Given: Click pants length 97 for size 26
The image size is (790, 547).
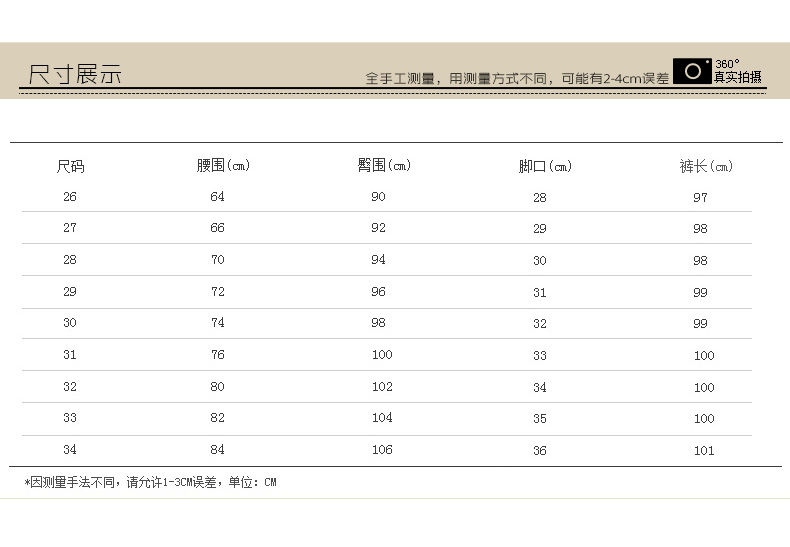Looking at the screenshot, I should pos(700,197).
